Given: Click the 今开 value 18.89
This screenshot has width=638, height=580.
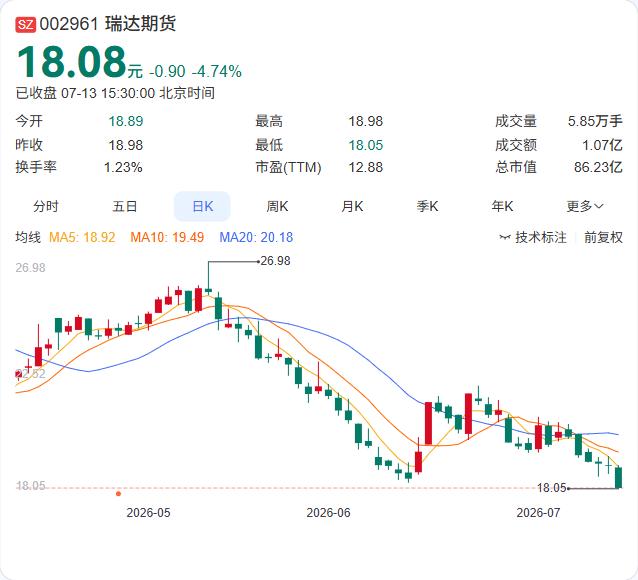Looking at the screenshot, I should click(126, 121).
